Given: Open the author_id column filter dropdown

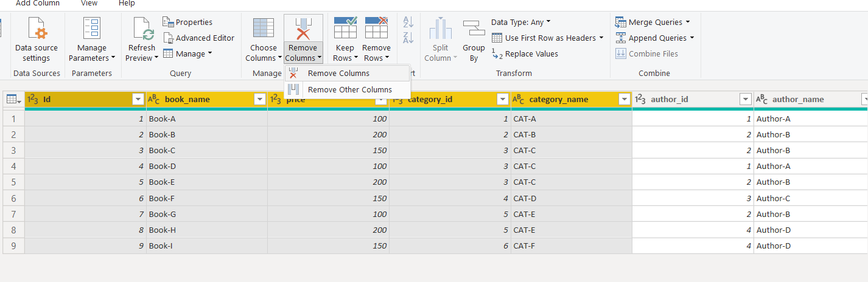Looking at the screenshot, I should (746, 100).
